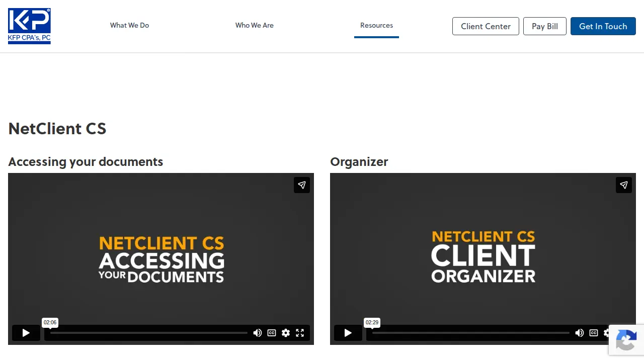Open the Resources menu

click(376, 25)
